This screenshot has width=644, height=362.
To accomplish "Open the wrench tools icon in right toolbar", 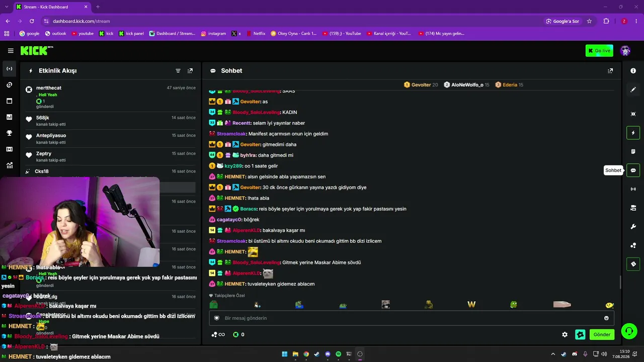I will [x=633, y=227].
